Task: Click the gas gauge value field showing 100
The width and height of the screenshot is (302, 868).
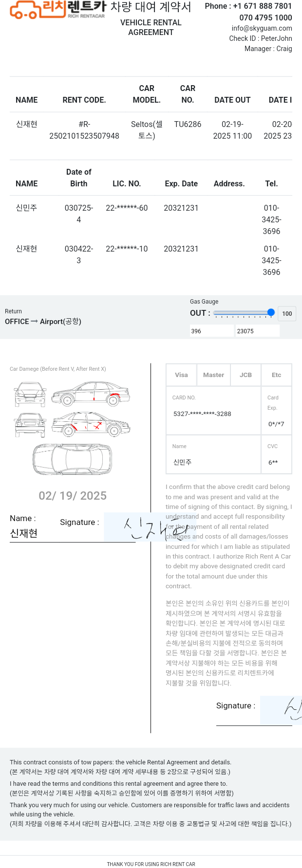Action: tap(287, 314)
